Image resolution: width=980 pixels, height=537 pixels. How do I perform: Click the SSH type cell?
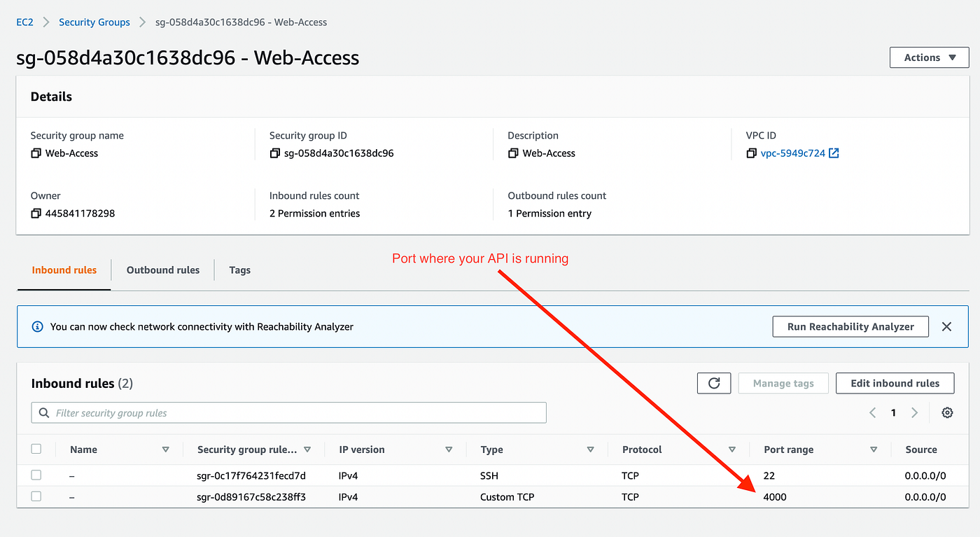pyautogui.click(x=491, y=475)
